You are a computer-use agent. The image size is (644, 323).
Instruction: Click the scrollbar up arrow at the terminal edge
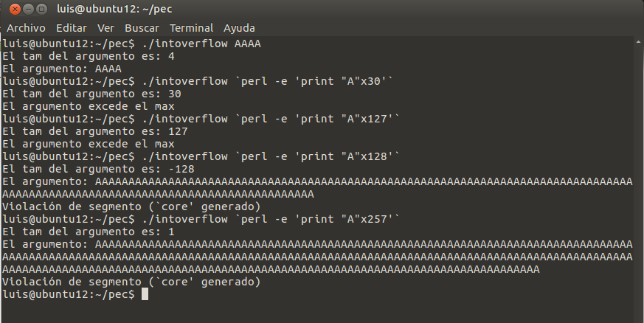click(x=639, y=42)
